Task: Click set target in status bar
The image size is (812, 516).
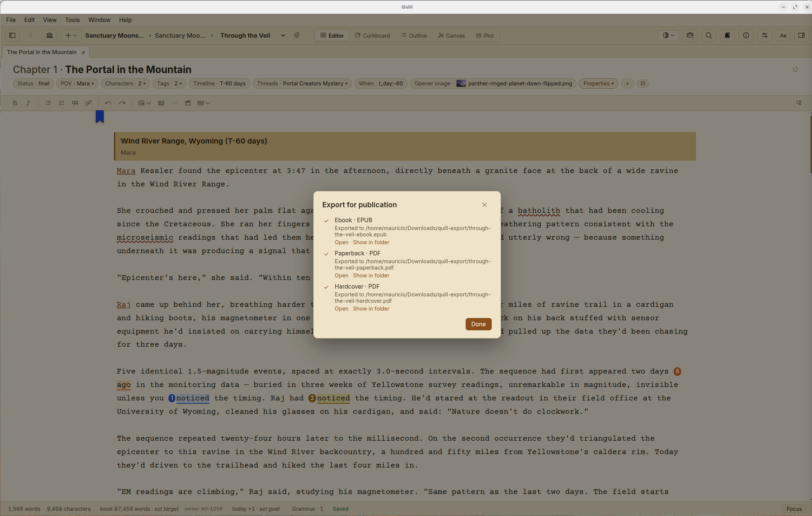Action: (x=167, y=509)
